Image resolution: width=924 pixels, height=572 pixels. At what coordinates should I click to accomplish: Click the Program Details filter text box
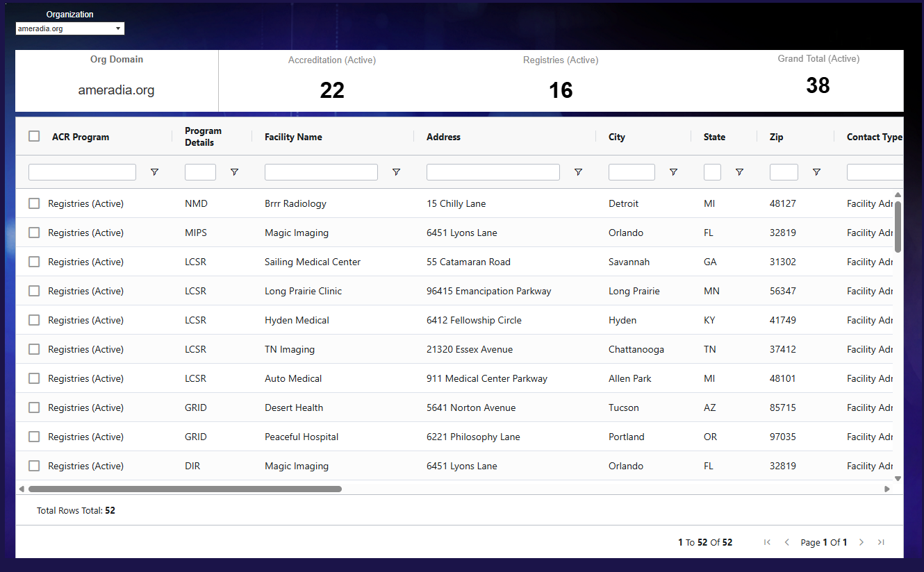click(200, 172)
